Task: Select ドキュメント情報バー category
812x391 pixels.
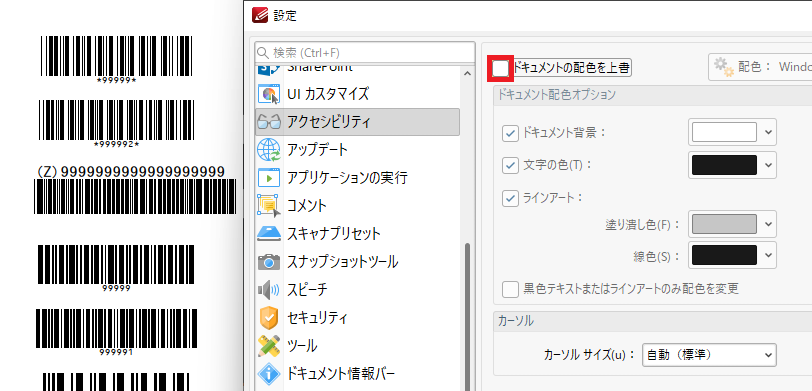Action: pos(357,373)
